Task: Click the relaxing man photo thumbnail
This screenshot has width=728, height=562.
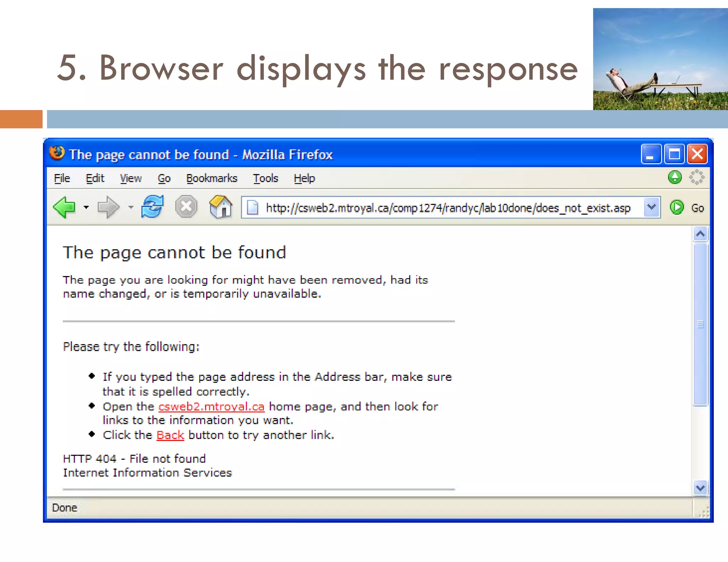Action: tap(660, 59)
